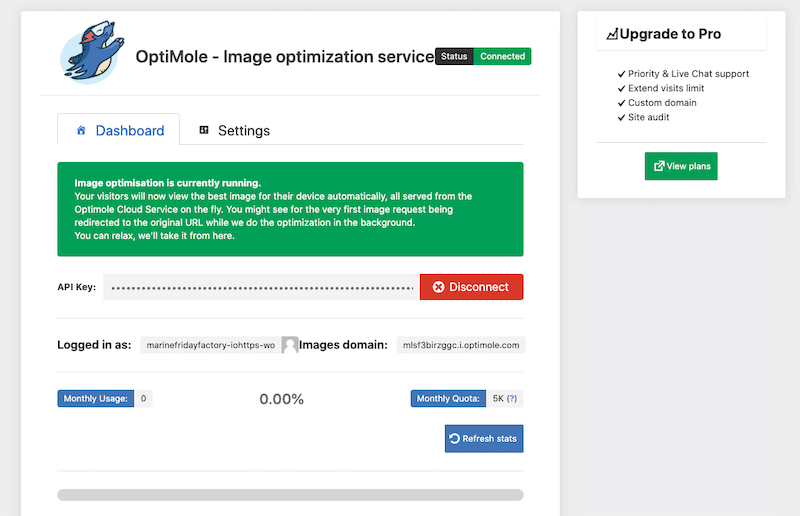Click the Monthly Quota label
The height and width of the screenshot is (516, 800).
coord(448,399)
